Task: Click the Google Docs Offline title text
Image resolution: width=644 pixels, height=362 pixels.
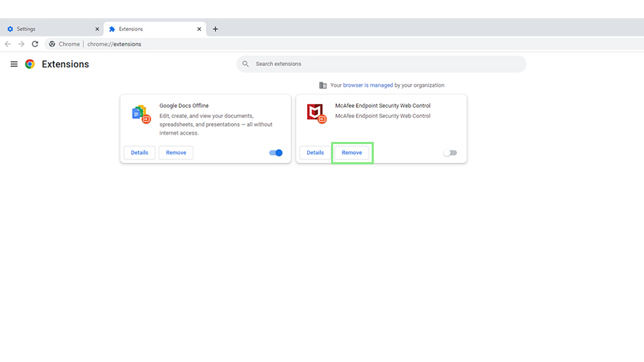Action: pyautogui.click(x=184, y=106)
